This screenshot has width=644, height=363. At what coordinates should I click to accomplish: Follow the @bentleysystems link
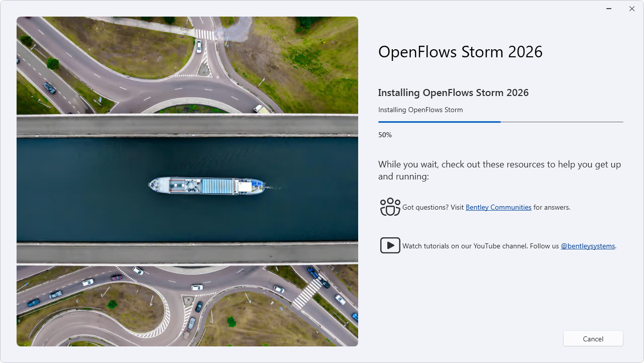point(588,246)
